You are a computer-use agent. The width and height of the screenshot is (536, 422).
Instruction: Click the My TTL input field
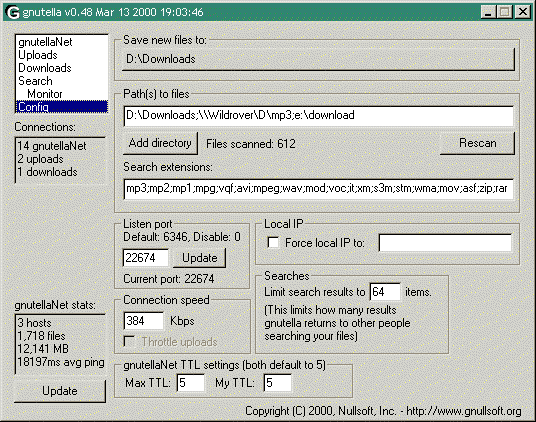[x=278, y=383]
